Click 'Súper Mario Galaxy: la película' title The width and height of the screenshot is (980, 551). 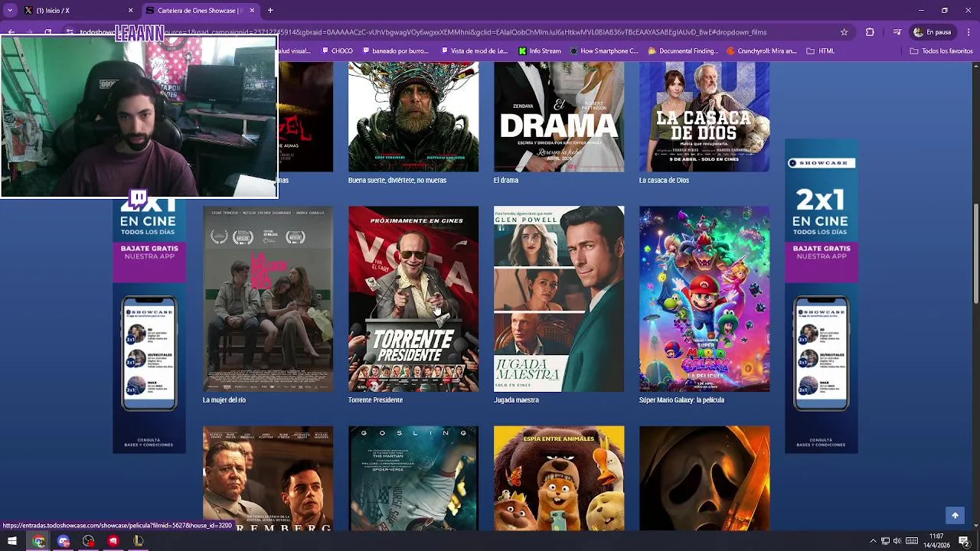tap(681, 400)
